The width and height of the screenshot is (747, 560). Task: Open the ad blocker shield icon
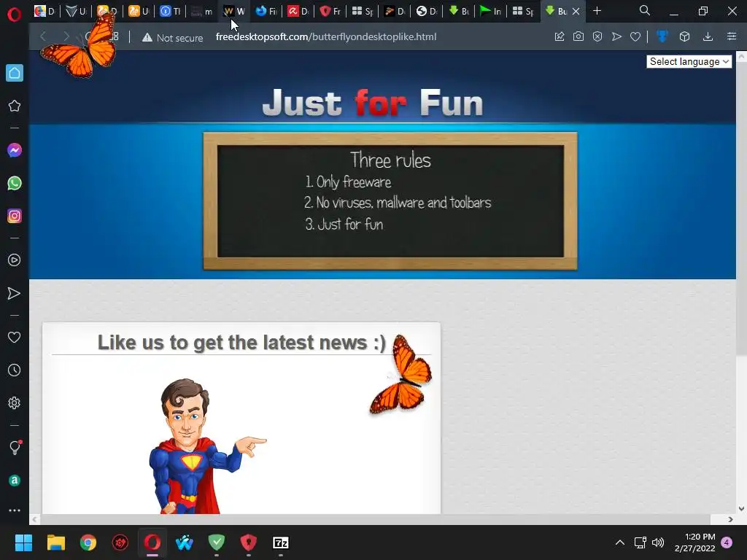click(x=597, y=36)
